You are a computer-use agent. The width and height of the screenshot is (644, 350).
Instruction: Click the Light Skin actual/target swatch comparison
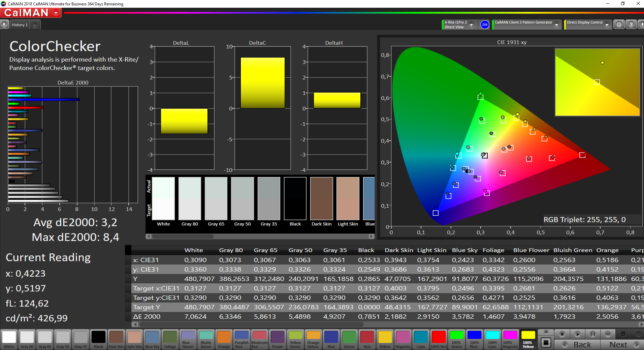348,199
